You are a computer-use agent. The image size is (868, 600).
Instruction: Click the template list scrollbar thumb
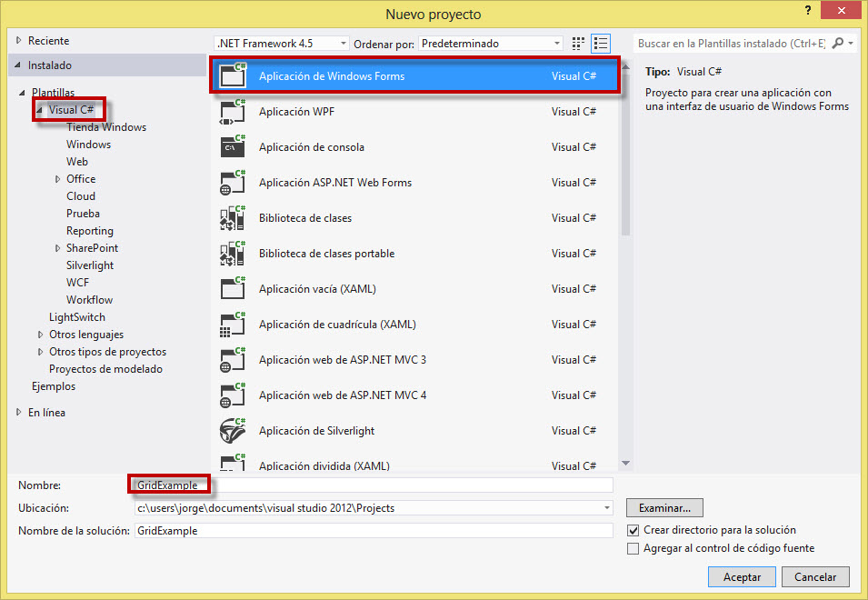pos(625,156)
